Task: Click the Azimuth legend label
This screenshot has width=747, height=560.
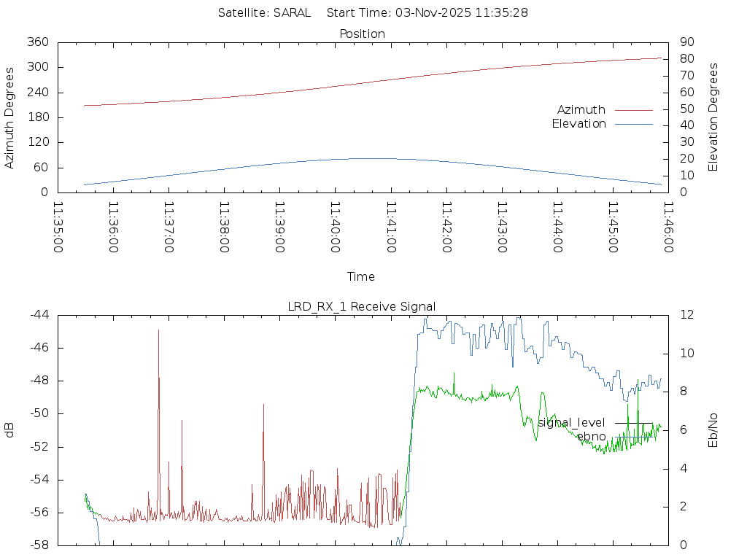Action: tap(581, 110)
